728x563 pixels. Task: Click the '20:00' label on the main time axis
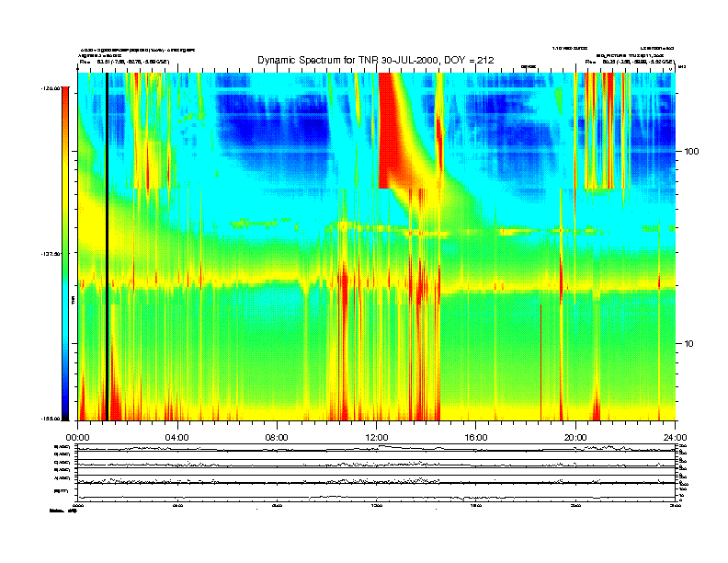click(x=575, y=438)
